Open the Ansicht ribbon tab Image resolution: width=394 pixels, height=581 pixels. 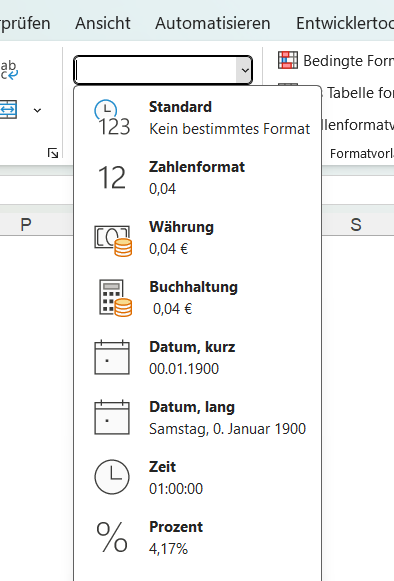pos(103,23)
